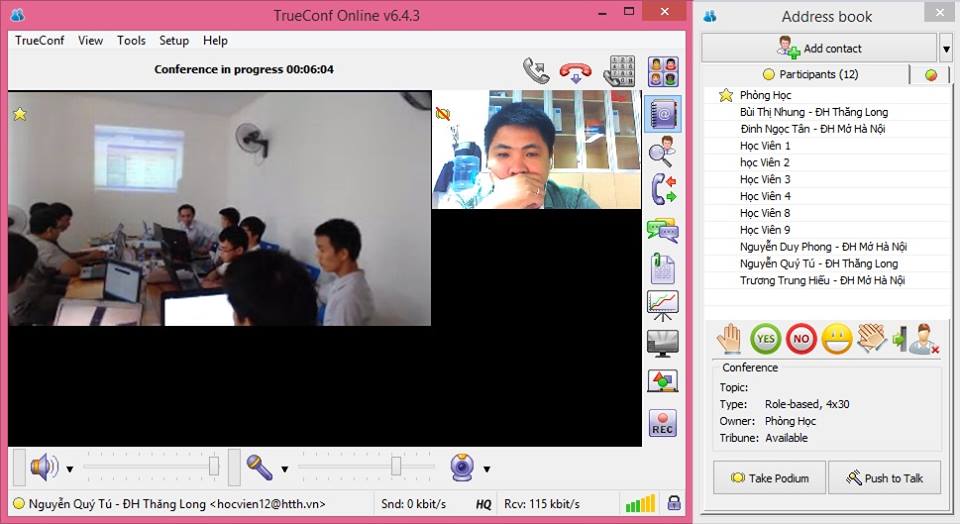Close the Address book panel
960x524 pixels.
tap(940, 13)
